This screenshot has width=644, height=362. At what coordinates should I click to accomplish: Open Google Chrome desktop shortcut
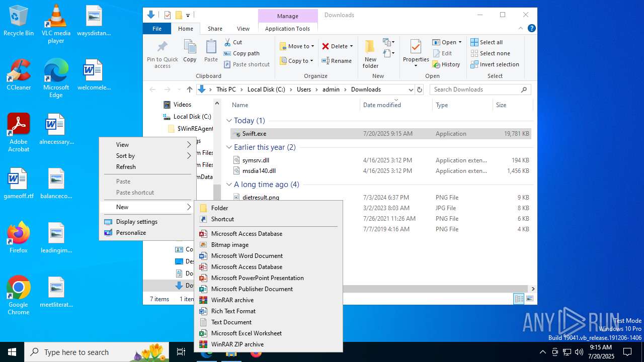[19, 296]
